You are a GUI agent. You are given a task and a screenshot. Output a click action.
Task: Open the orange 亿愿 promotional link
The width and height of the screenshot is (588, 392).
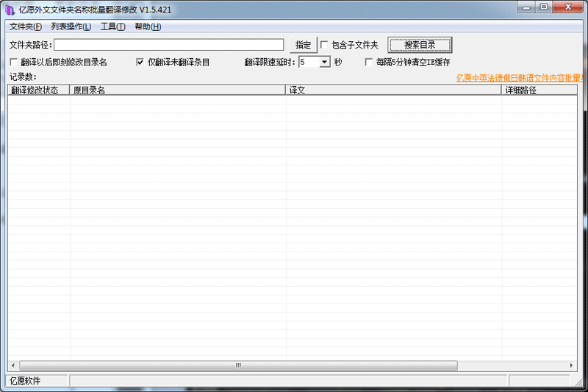pyautogui.click(x=520, y=77)
